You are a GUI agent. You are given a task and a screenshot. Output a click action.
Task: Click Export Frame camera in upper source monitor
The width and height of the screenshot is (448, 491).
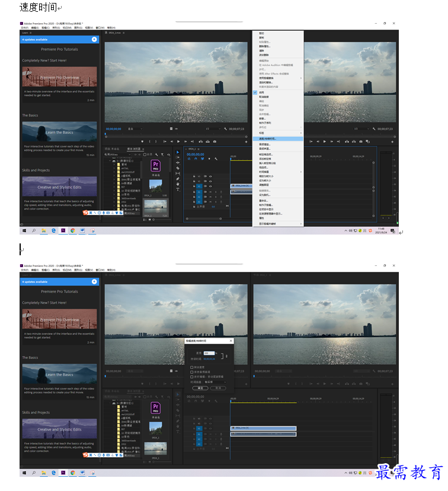pos(215,142)
